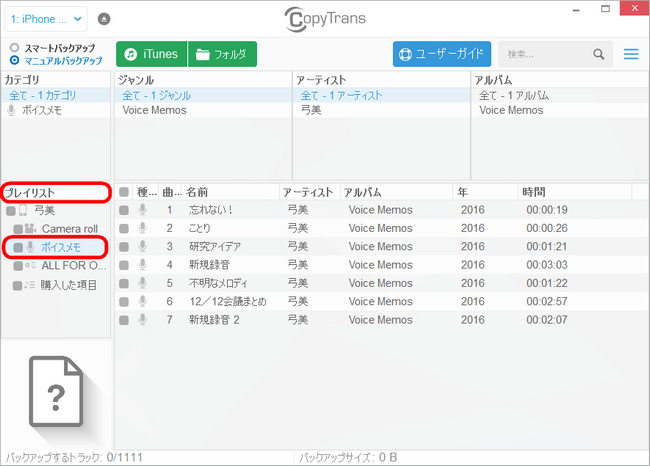Check the Camera roll playlist checkbox
Screen dimensions: 650x466
tap(18, 229)
